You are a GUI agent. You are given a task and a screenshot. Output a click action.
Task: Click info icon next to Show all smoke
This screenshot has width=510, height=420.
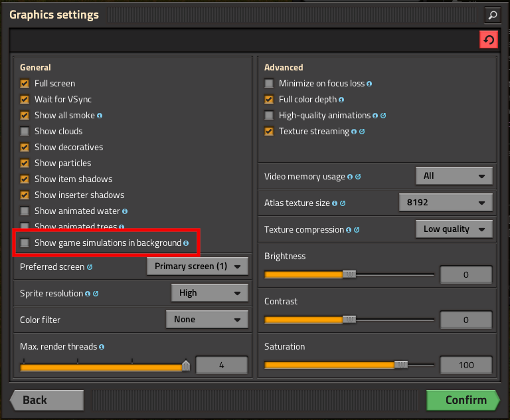100,116
